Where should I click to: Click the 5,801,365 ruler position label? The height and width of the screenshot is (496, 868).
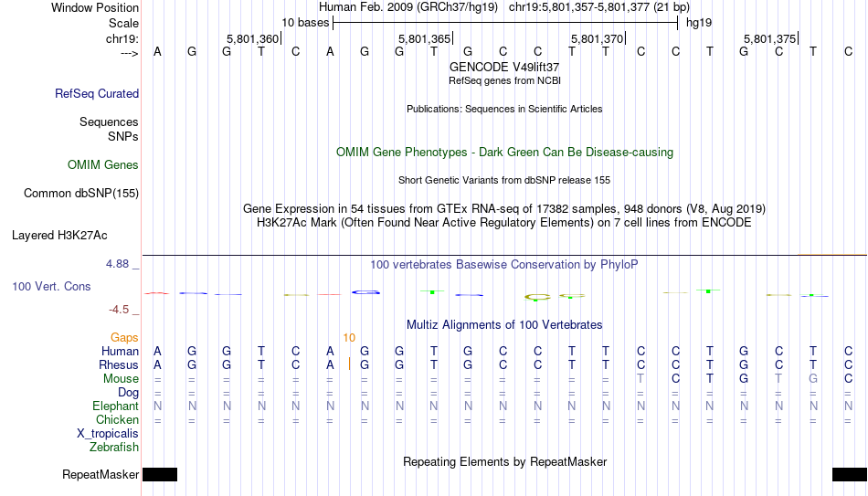(425, 38)
